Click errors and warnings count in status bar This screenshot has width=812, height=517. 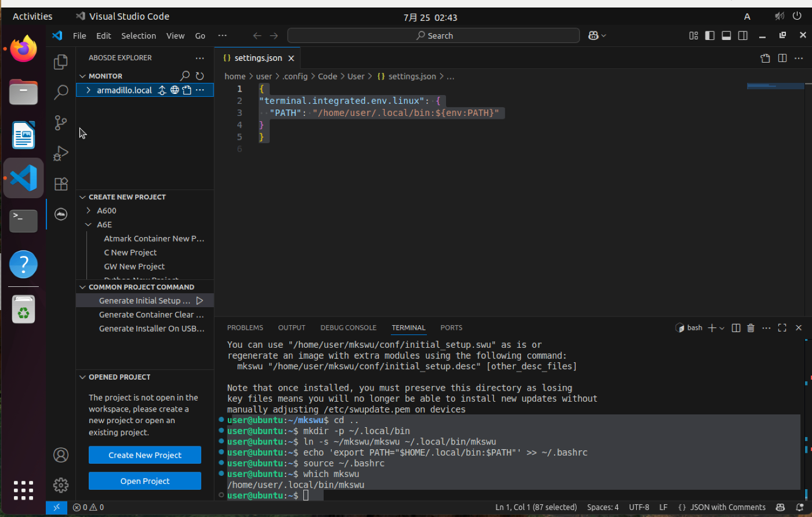click(88, 507)
